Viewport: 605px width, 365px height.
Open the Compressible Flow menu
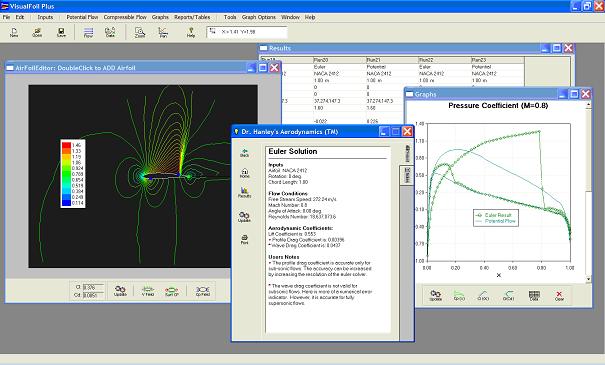pyautogui.click(x=125, y=17)
